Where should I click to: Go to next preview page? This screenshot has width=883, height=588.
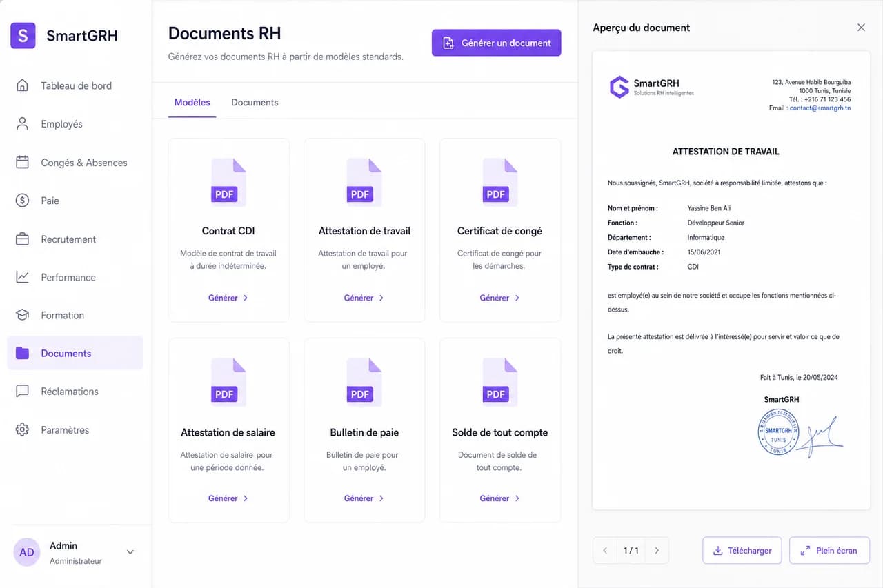pos(657,550)
